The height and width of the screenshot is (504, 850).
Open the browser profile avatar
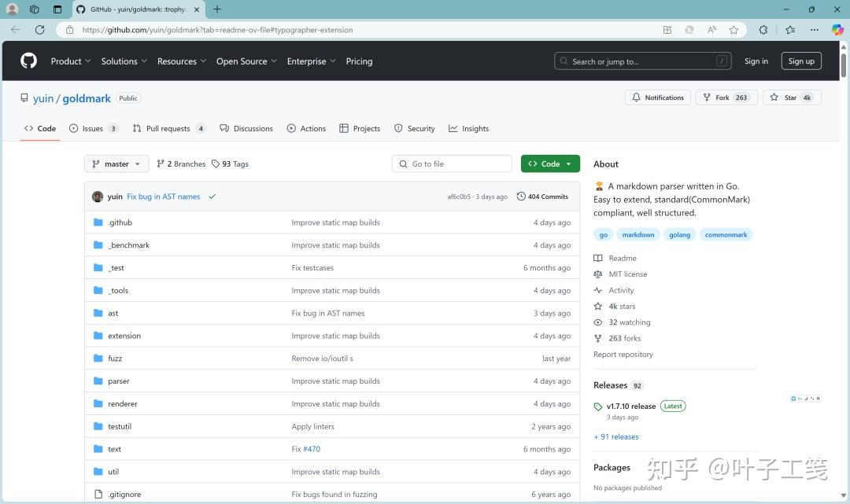[x=12, y=9]
